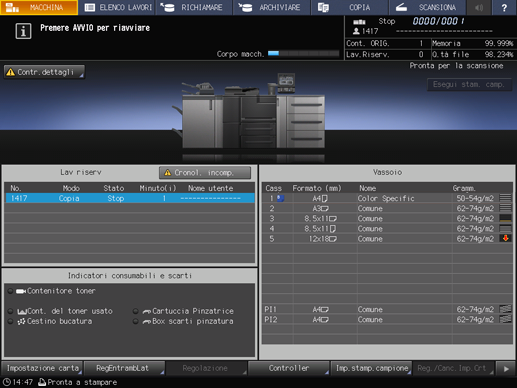517x388 pixels.
Task: Click Cont. del toner usato indicator
Action: 10,311
